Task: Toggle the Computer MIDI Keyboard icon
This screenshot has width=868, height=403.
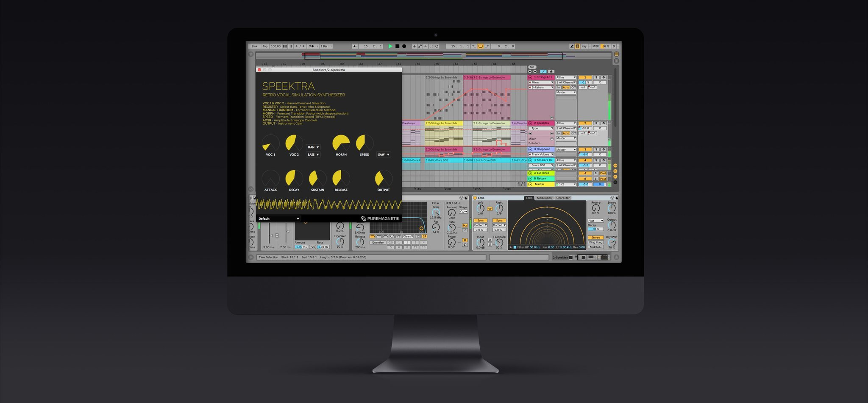Action: click(x=577, y=46)
